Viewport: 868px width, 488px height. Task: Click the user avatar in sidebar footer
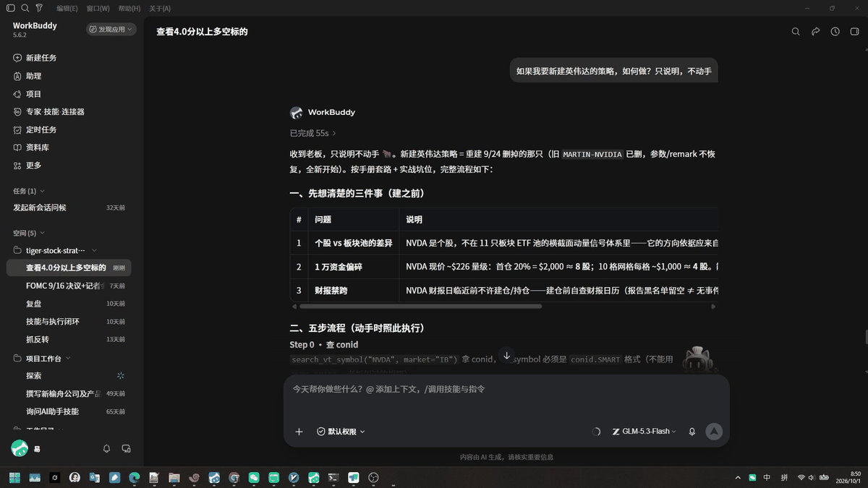(x=20, y=448)
